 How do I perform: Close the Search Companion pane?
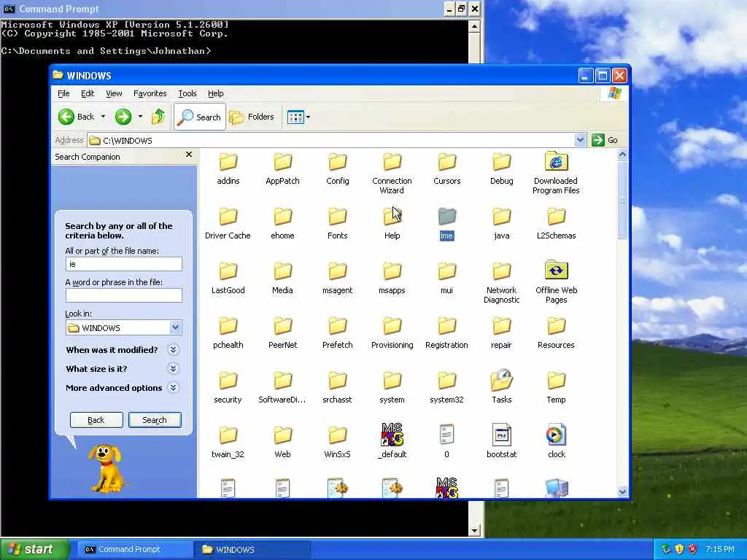pyautogui.click(x=189, y=155)
